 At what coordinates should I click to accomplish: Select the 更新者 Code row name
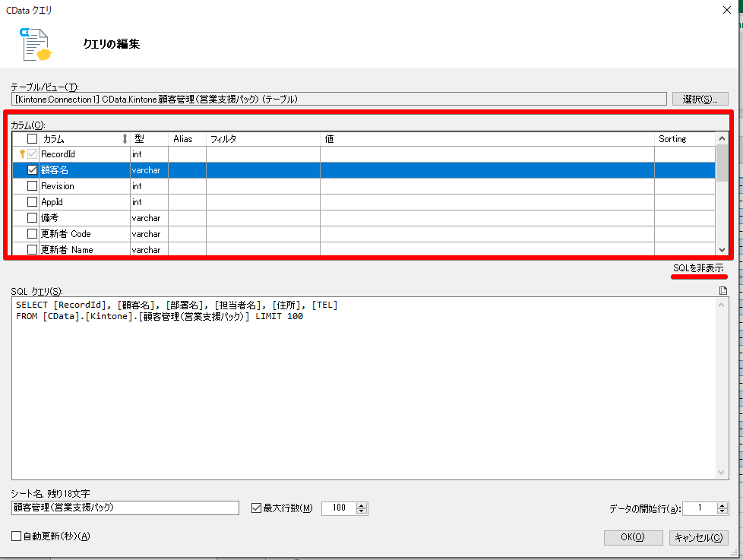click(65, 233)
